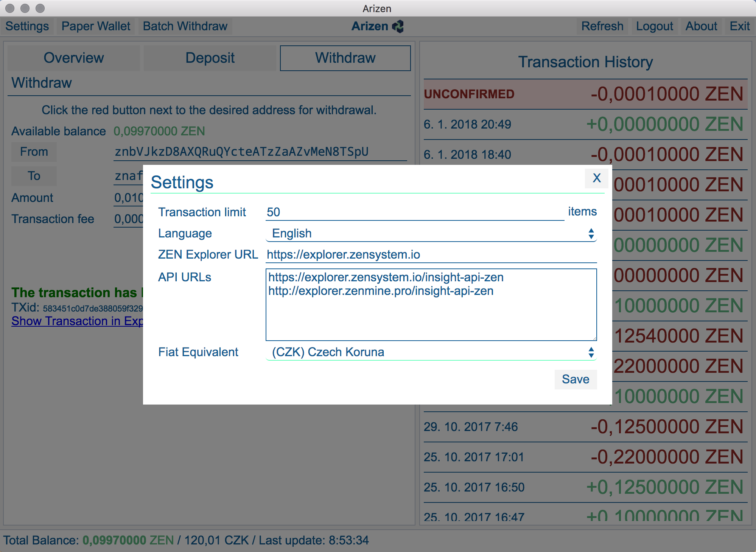Open Show Transaction in Explorer link
Screen dimensions: 756x552
point(77,321)
